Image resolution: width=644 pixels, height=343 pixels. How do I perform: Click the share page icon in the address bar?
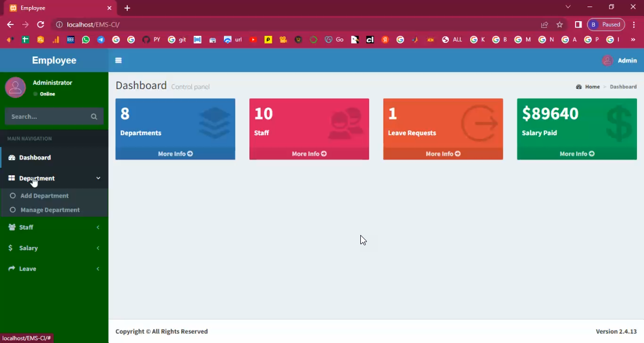click(545, 24)
